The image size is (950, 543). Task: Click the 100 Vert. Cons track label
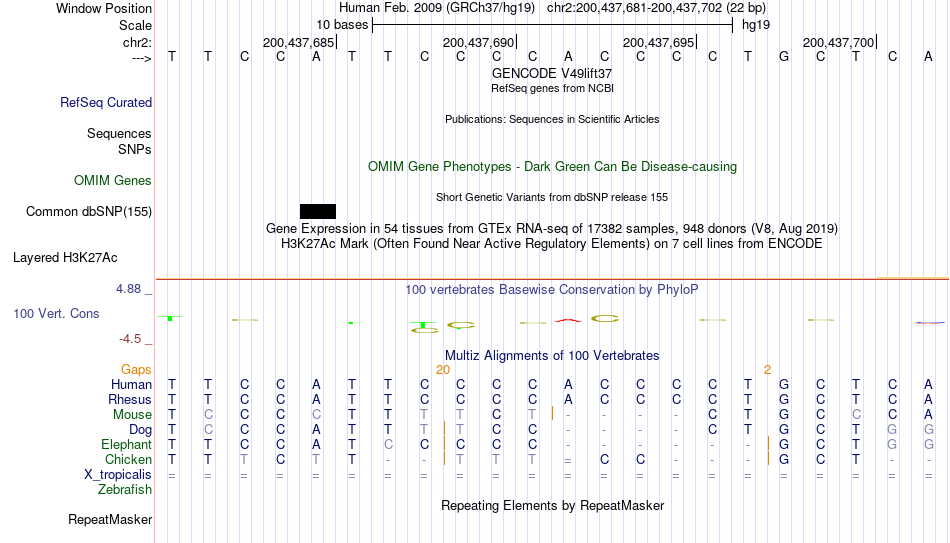tap(56, 313)
